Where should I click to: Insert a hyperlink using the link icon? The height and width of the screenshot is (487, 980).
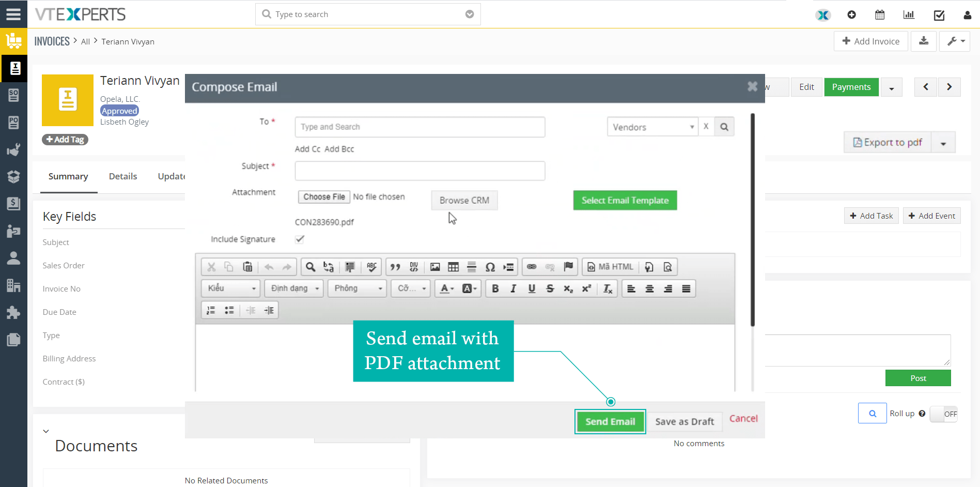[532, 267]
